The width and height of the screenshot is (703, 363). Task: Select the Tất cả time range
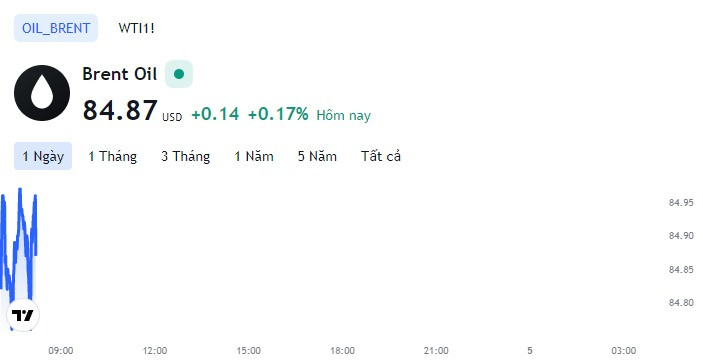(381, 156)
